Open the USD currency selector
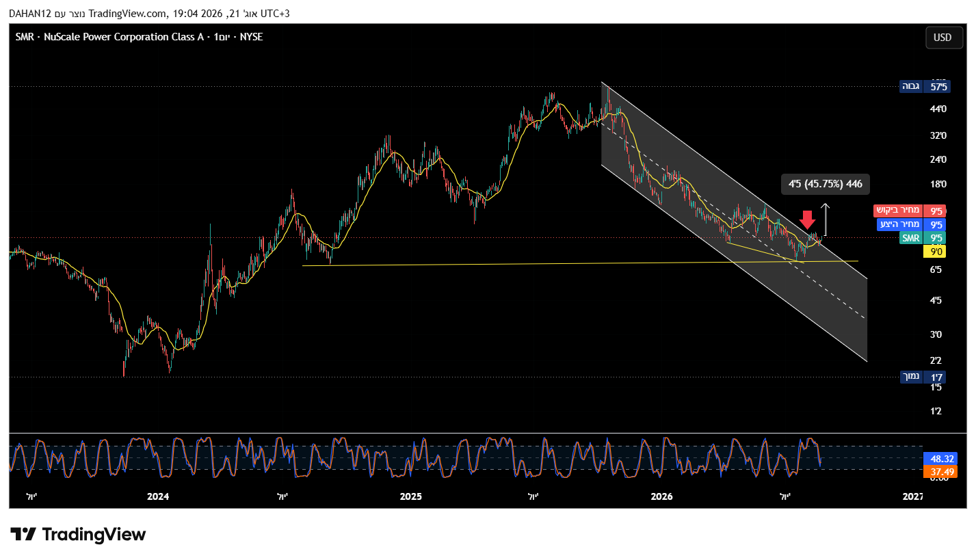 click(x=944, y=38)
